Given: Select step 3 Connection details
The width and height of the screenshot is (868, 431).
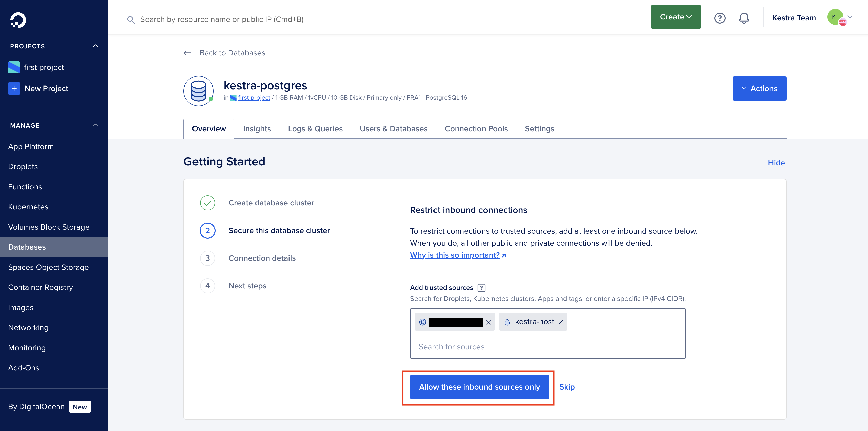Looking at the screenshot, I should pyautogui.click(x=262, y=258).
